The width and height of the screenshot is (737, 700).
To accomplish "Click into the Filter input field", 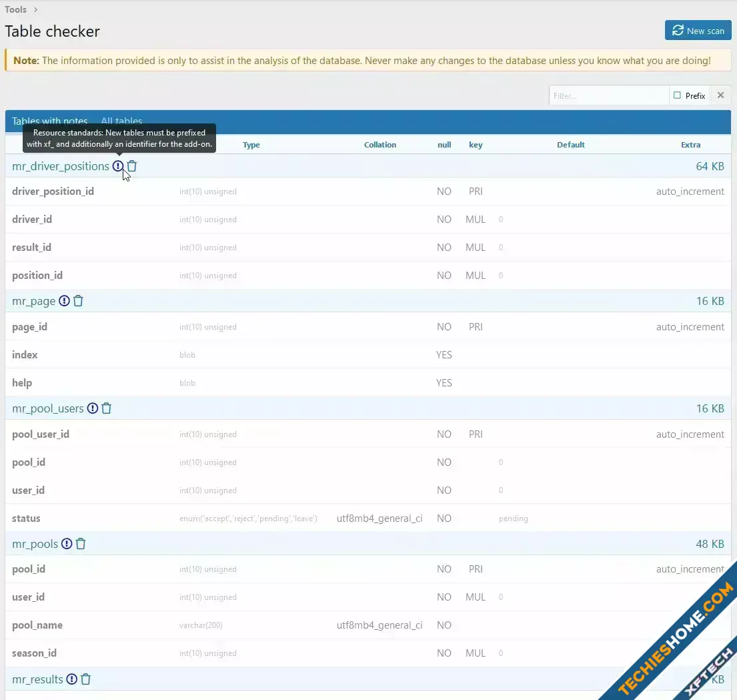I will [608, 95].
